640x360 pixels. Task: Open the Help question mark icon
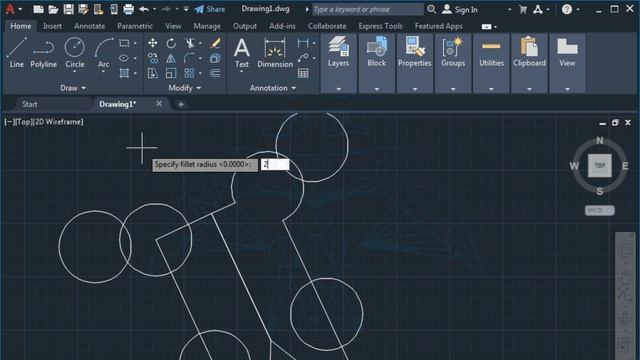click(567, 9)
